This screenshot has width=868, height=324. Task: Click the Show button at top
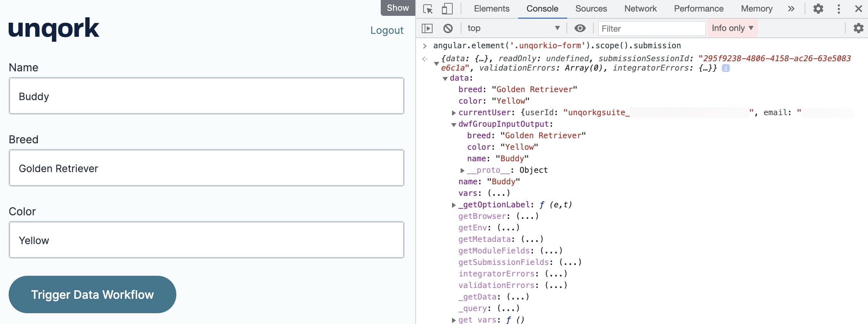398,8
